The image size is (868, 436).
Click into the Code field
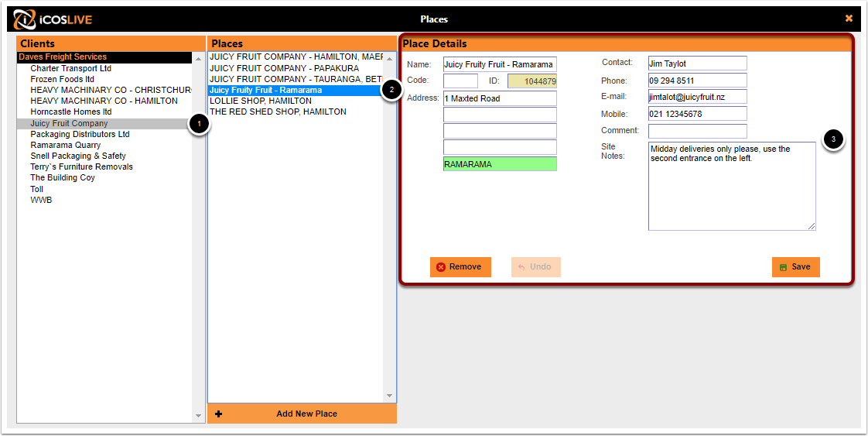point(460,81)
